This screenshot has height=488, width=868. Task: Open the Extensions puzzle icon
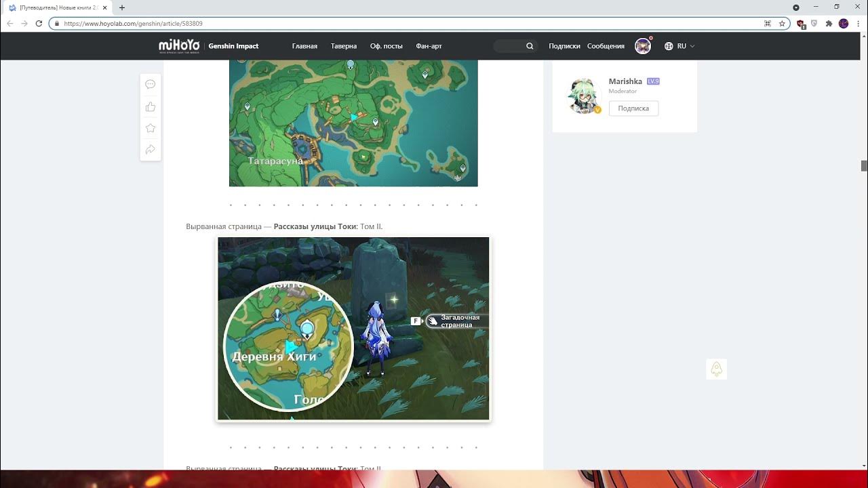829,23
